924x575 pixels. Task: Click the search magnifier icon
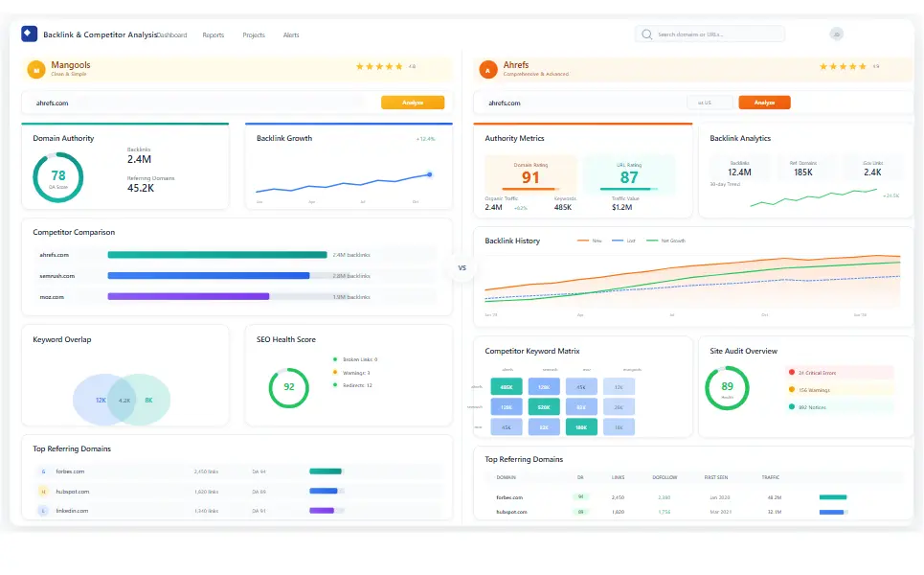pos(647,34)
